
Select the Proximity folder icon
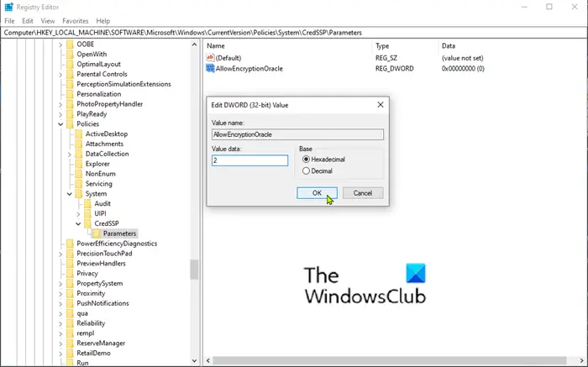point(70,293)
